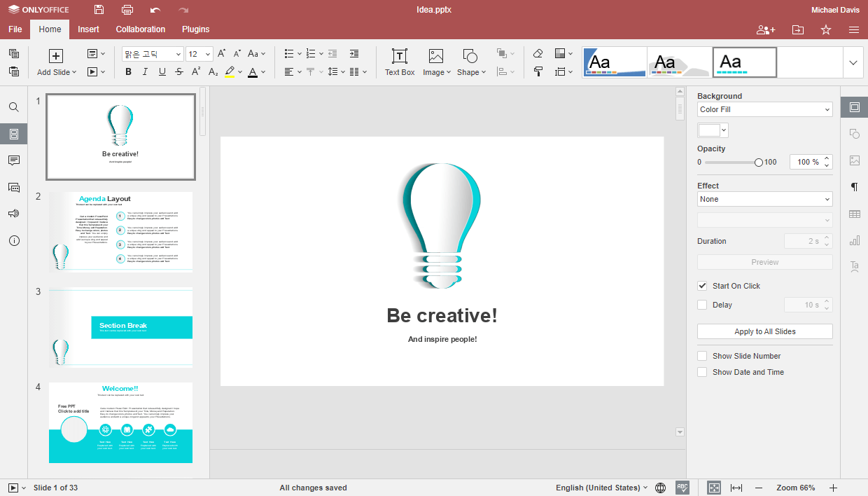The height and width of the screenshot is (496, 868).
Task: Expand the slide themes gallery arrow
Action: [x=853, y=62]
